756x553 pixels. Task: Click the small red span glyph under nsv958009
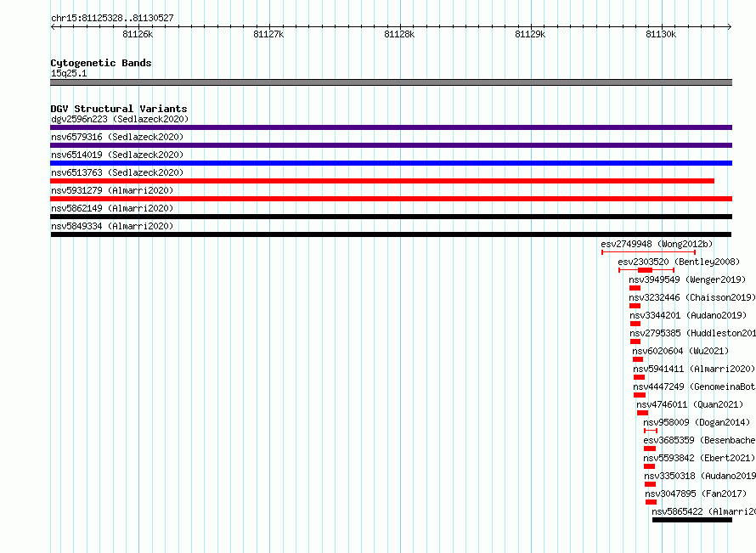click(x=651, y=431)
